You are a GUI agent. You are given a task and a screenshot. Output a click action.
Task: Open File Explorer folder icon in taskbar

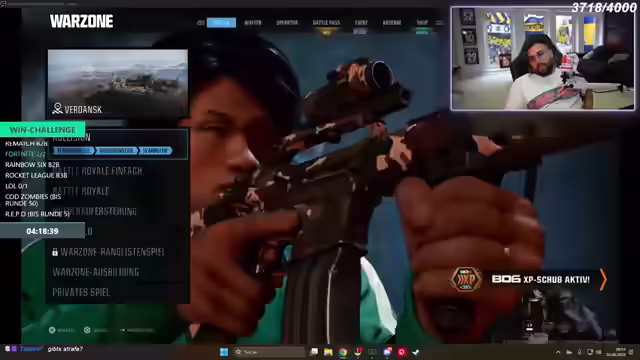pyautogui.click(x=328, y=352)
